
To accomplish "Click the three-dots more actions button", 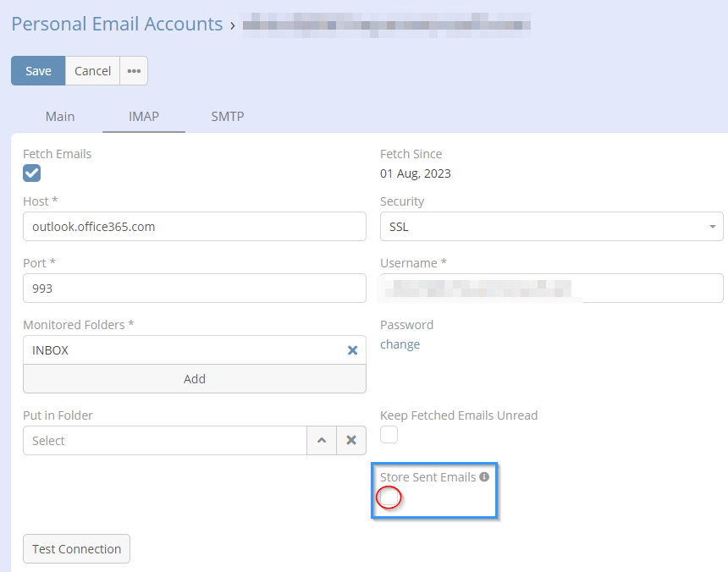I will pos(134,71).
